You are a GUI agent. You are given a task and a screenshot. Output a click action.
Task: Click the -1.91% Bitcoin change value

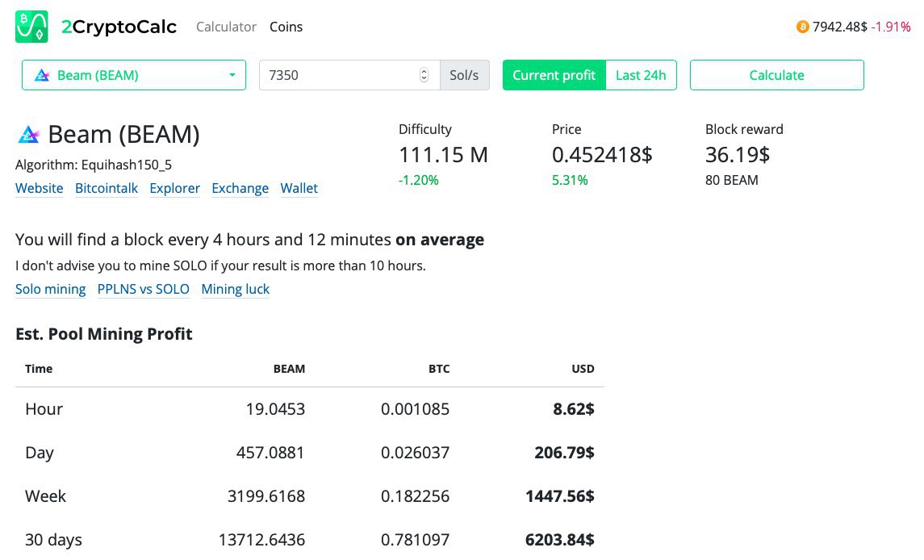point(891,27)
